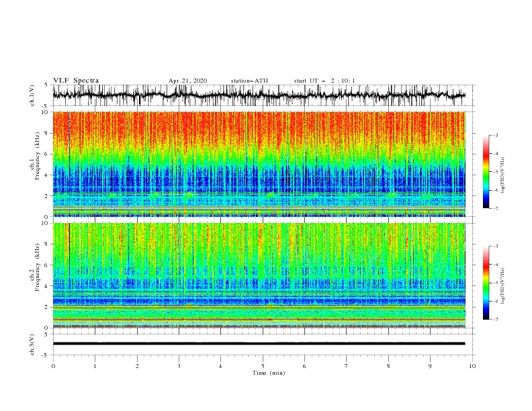This screenshot has width=532, height=411.
Task: Click ch.2 frequency tick label '4'
Action: point(46,286)
